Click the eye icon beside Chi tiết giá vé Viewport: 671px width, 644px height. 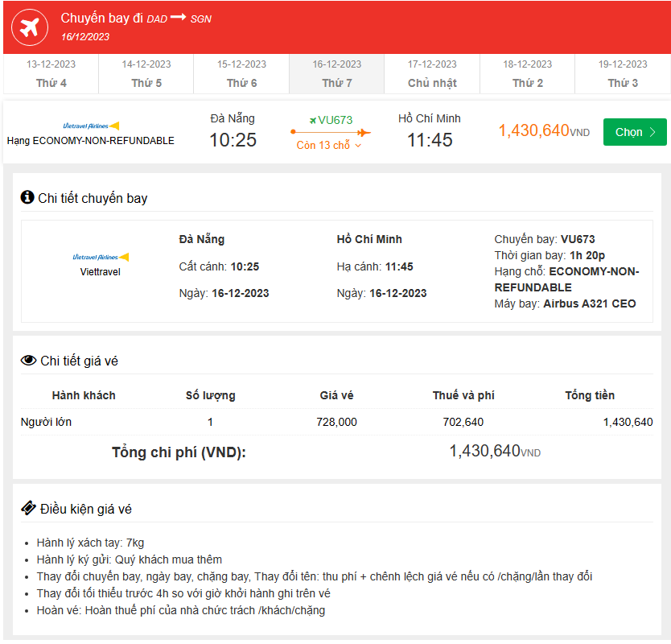click(28, 361)
